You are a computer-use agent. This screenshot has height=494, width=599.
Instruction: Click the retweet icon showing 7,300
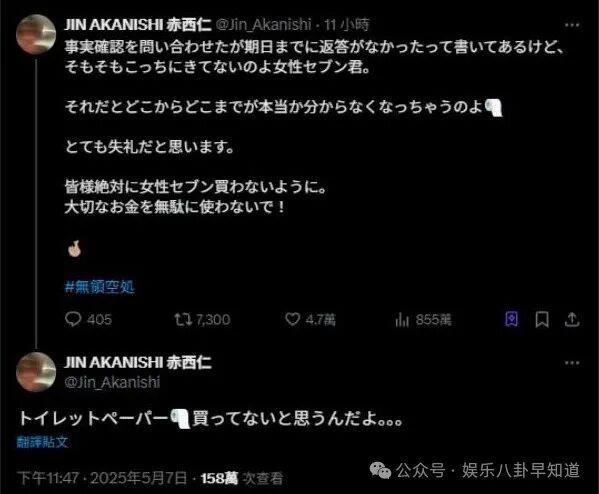[183, 319]
